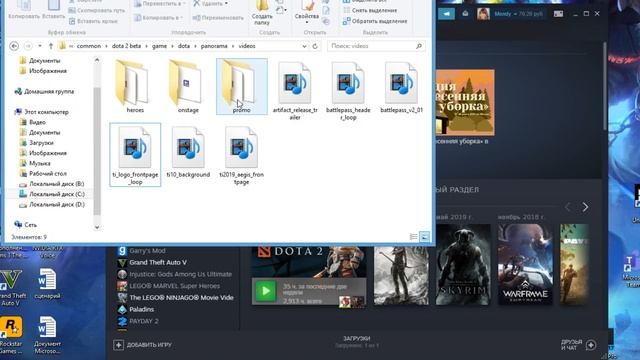The image size is (640, 360).
Task: Open Локальный диск (D:) in tree
Action: click(52, 204)
